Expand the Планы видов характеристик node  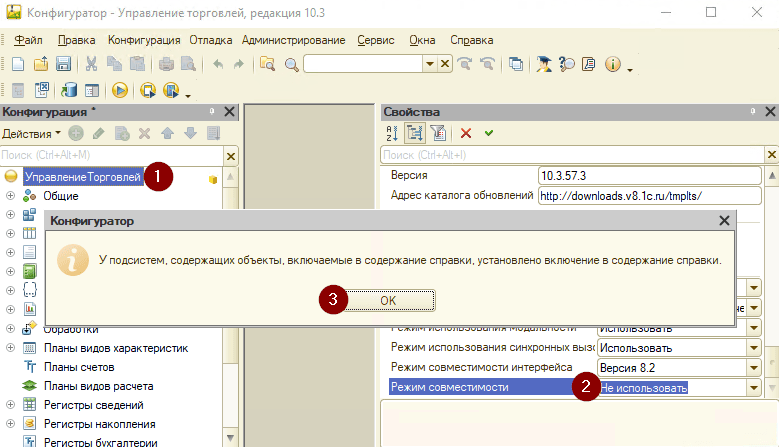coord(10,348)
